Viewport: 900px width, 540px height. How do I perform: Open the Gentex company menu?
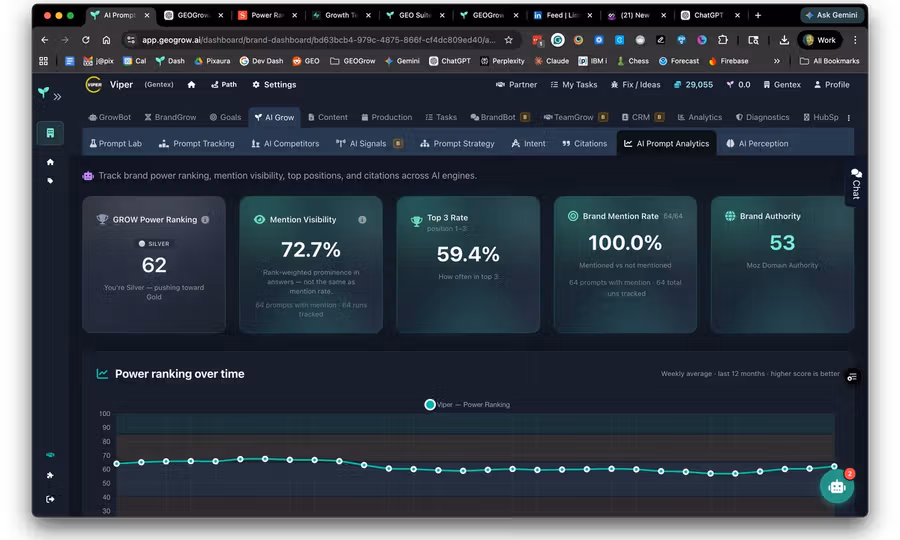click(x=782, y=84)
